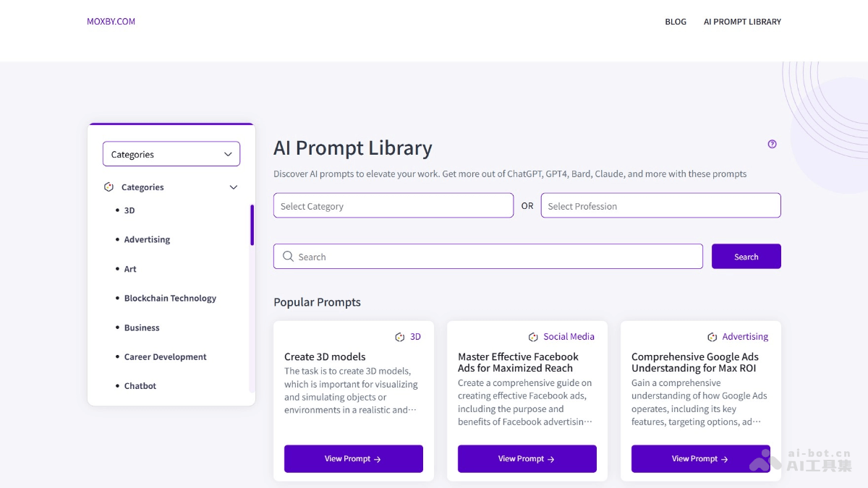868x488 pixels.
Task: Click the sidebar scrollbar track
Action: tap(252, 224)
